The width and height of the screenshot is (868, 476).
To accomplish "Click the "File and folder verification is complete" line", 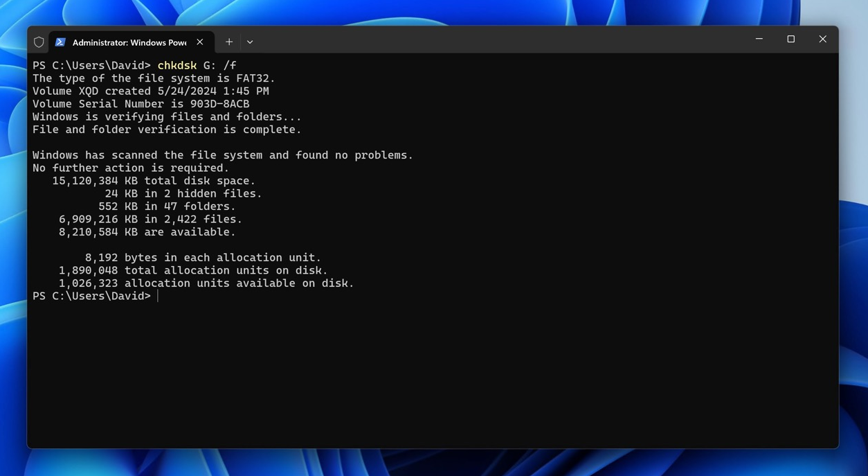I will (167, 130).
